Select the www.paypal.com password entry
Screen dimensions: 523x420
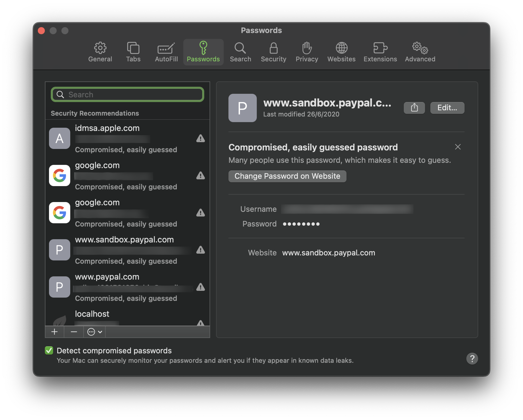pos(128,287)
